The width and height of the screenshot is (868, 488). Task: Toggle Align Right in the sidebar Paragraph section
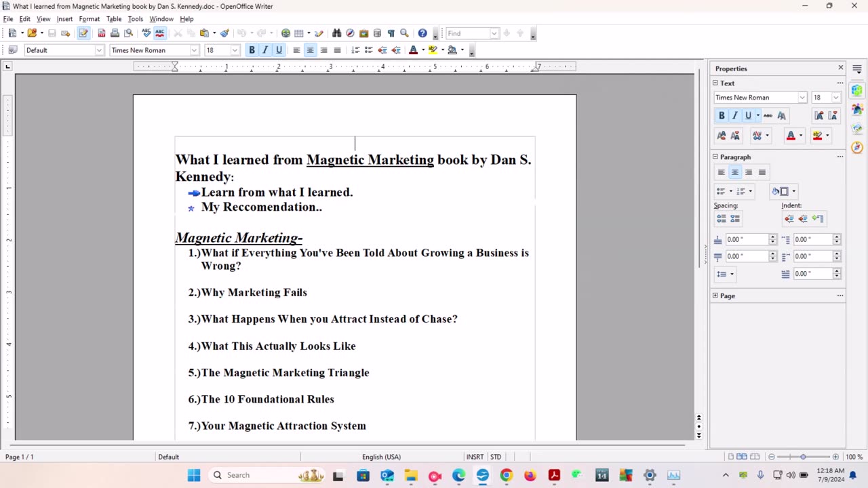[749, 172]
